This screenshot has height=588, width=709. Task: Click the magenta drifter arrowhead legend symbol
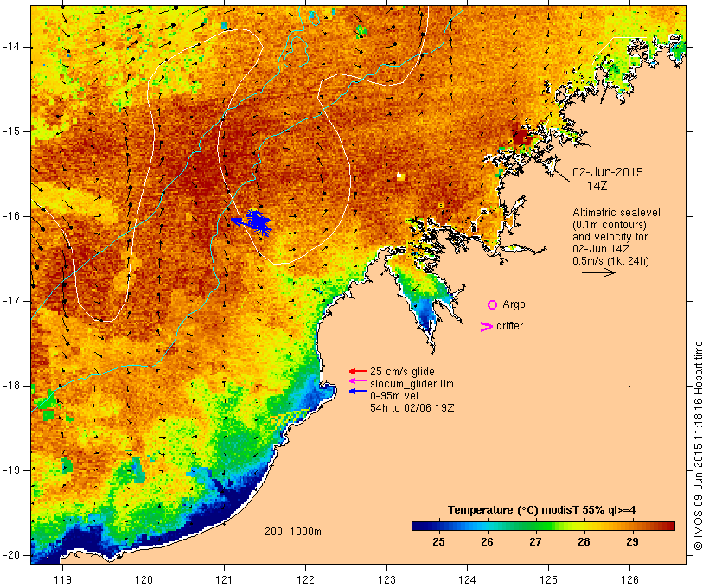pyautogui.click(x=487, y=327)
